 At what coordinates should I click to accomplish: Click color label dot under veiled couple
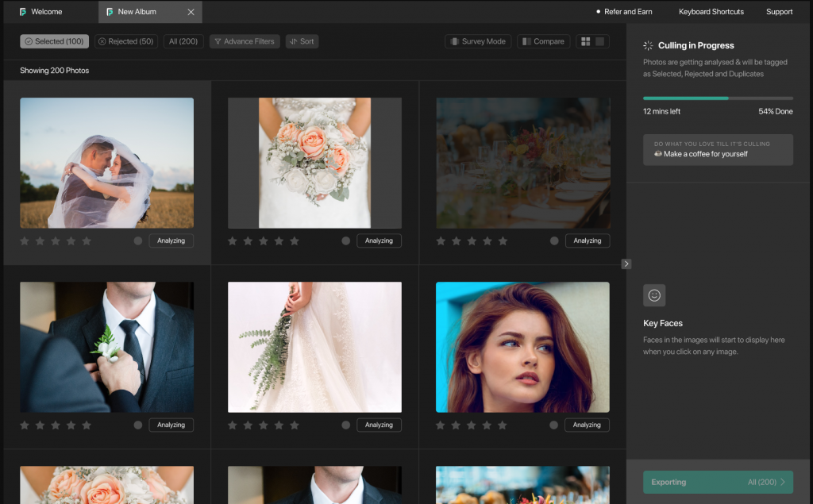(x=138, y=240)
